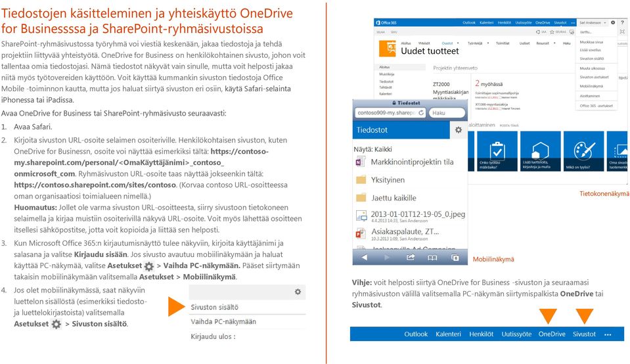Choose Muuta ulkoasua in the settings menu

tap(593, 69)
